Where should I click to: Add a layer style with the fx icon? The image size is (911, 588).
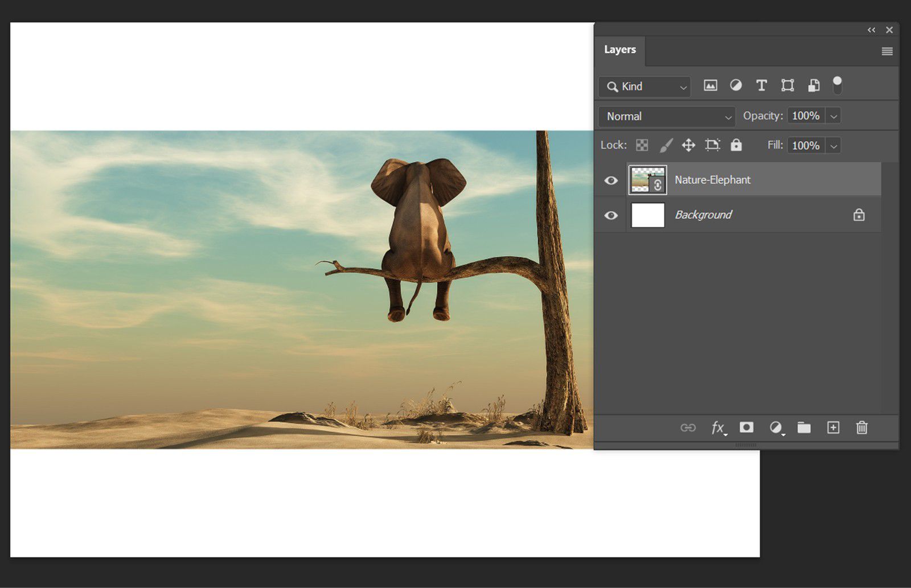(x=717, y=427)
